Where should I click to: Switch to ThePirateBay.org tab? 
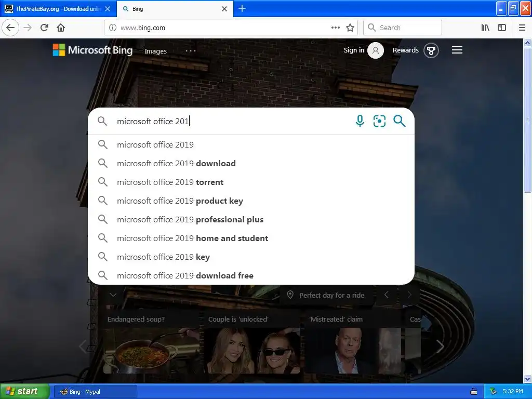pyautogui.click(x=58, y=9)
